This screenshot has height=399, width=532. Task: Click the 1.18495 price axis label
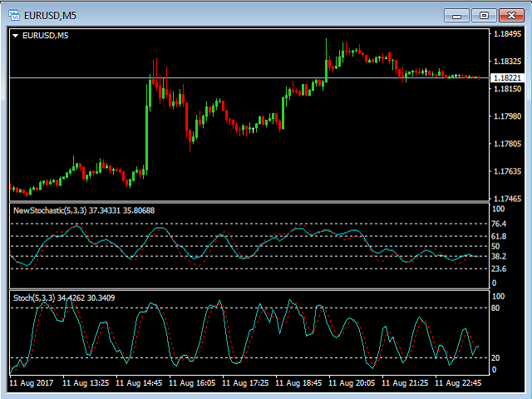(x=507, y=34)
